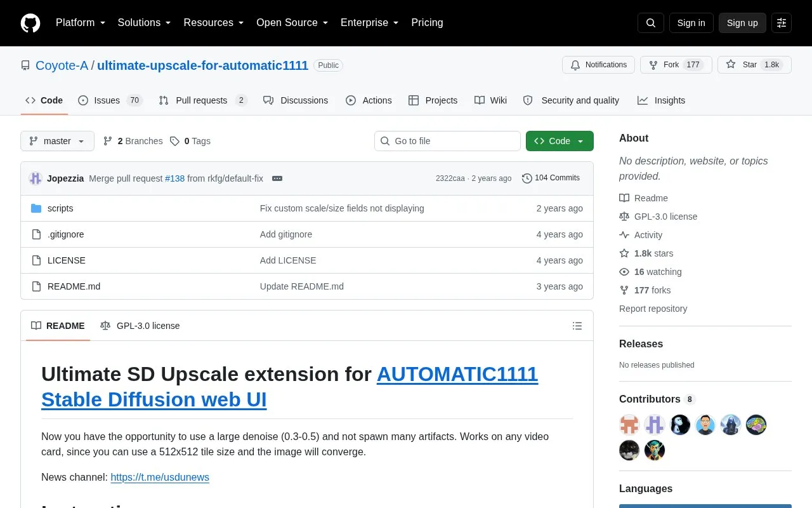This screenshot has width=812, height=508.
Task: Open the search magnifier button
Action: point(651,23)
